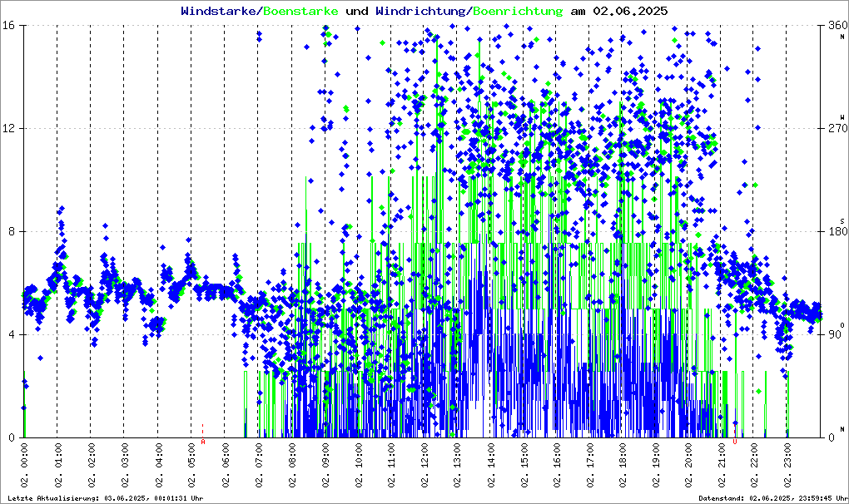Click the left axis value 16
Viewport: 849px width, 504px height.
click(x=8, y=26)
